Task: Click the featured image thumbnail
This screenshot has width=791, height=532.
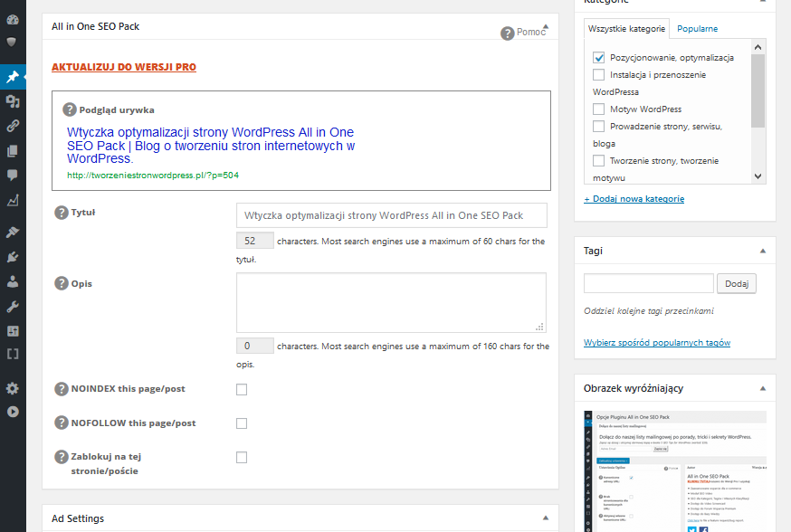Action: pos(675,471)
